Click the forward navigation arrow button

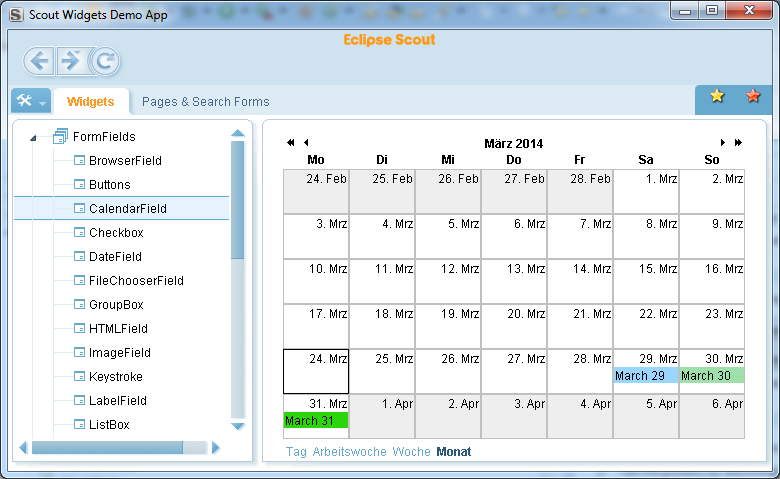coord(71,61)
